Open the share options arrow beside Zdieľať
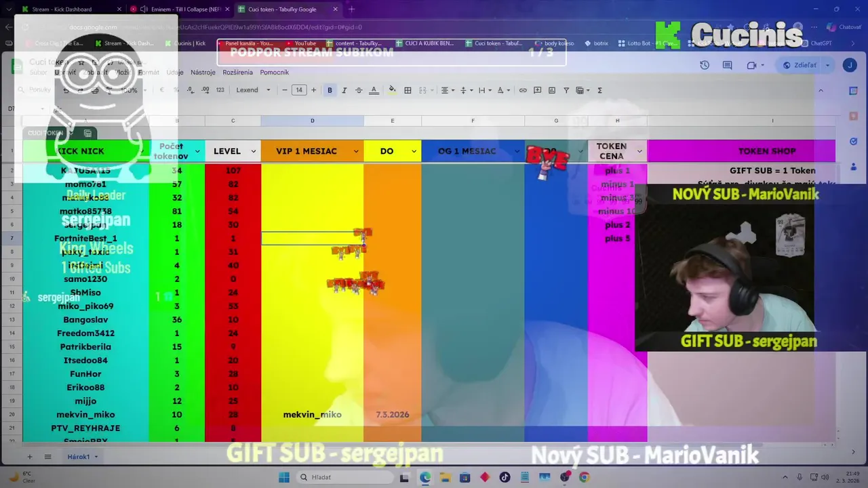 (827, 65)
